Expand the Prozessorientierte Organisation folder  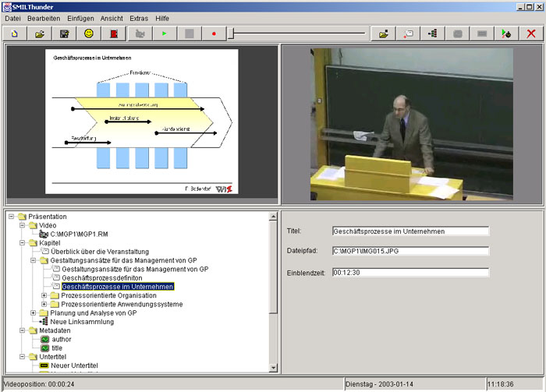[x=44, y=295]
